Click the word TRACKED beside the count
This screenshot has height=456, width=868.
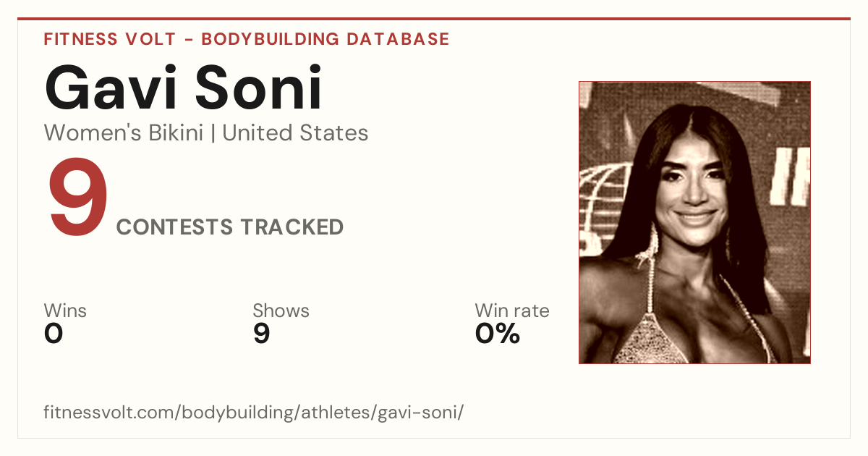click(292, 227)
